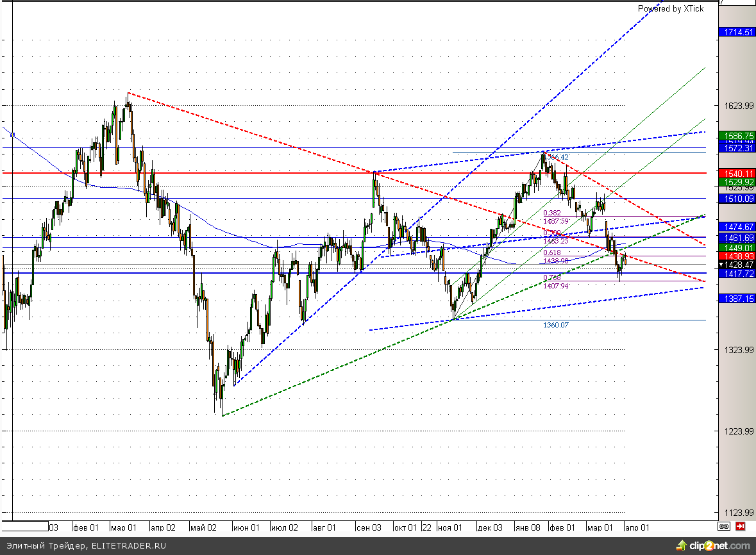
Task: Click the 1360.07 support level label
Action: pos(555,325)
